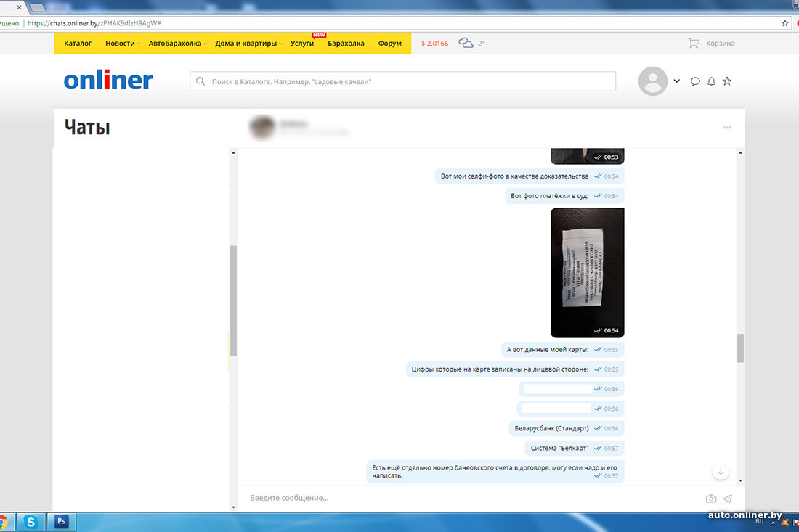Open the Барахолка section
799x532 pixels.
346,44
